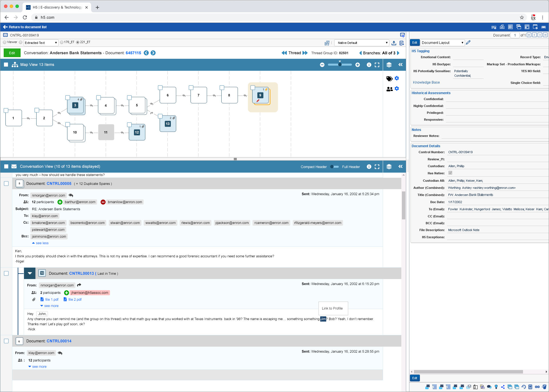Open Conversation View layers icon

pos(389,167)
